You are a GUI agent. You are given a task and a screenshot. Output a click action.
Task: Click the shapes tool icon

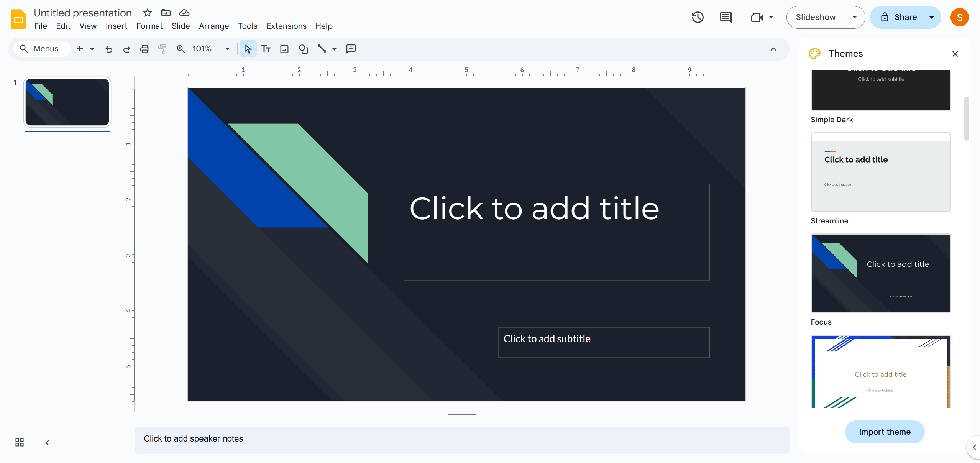[x=303, y=49]
